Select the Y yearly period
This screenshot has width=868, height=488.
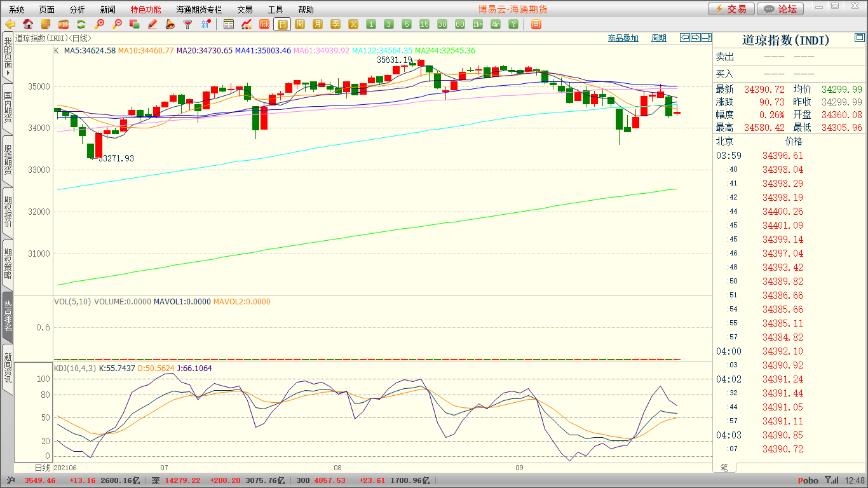pos(513,24)
